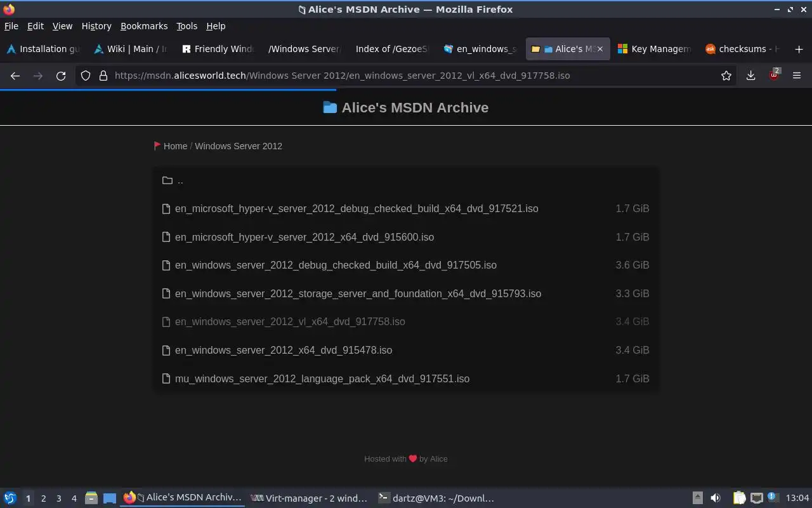Download en_microsoft_hyper-v_server_2012_x64_dvd_915600.iso
The image size is (812, 508).
pos(304,237)
